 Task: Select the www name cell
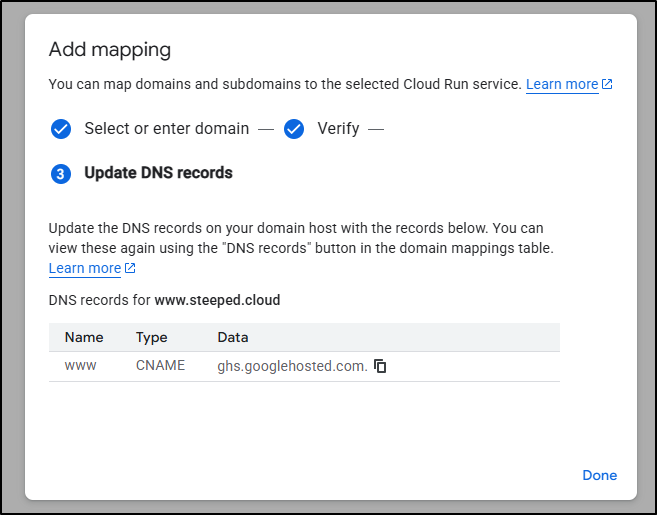click(81, 366)
